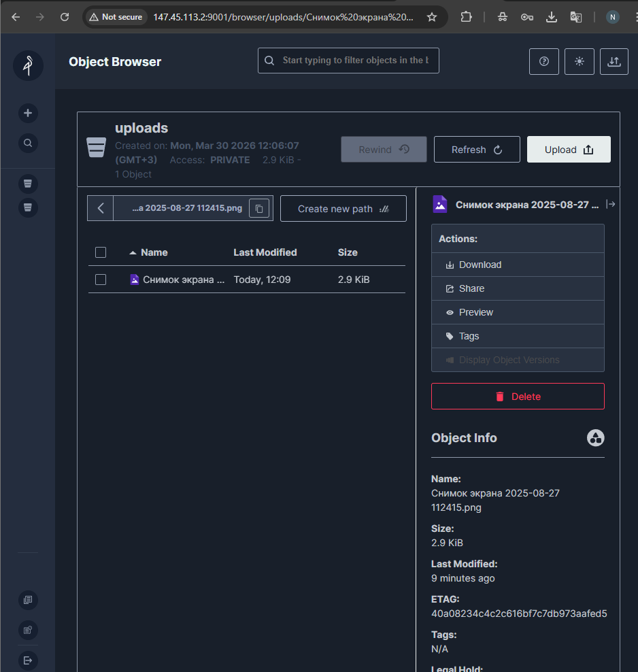Sort objects by the Name column

154,253
